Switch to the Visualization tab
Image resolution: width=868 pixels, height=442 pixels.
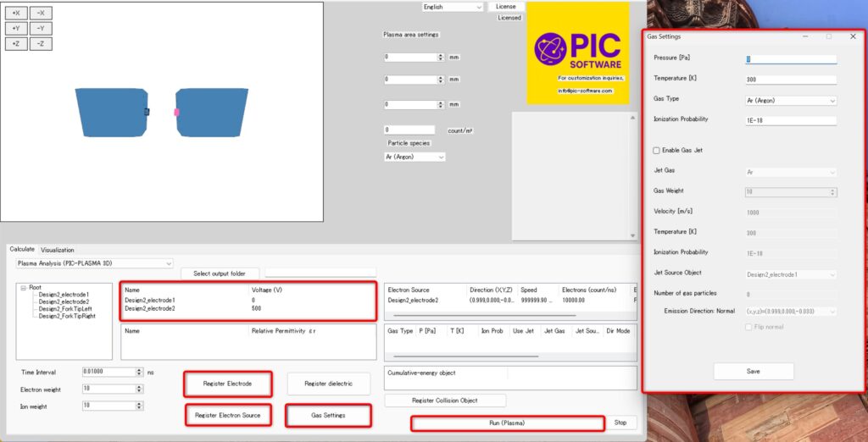pos(57,250)
